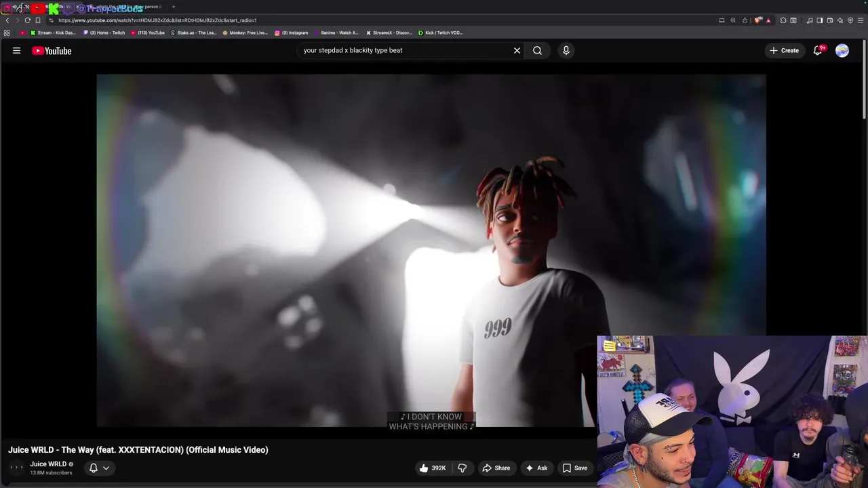Viewport: 868px width, 488px height.
Task: Run search with the magnifier button
Action: pos(537,50)
